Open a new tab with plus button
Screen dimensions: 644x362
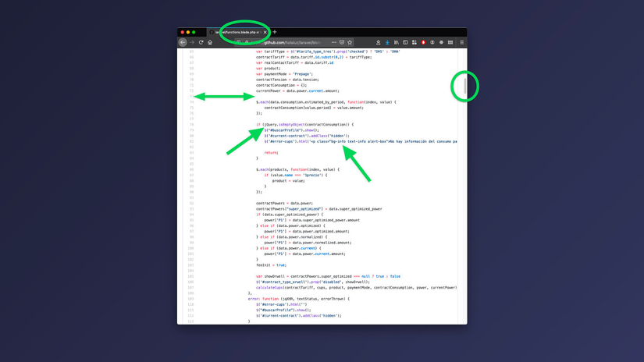(275, 32)
